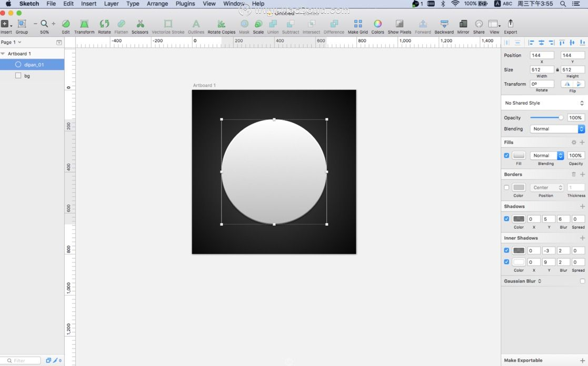Image resolution: width=588 pixels, height=366 pixels.
Task: Click the Fill color swatch
Action: 519,155
